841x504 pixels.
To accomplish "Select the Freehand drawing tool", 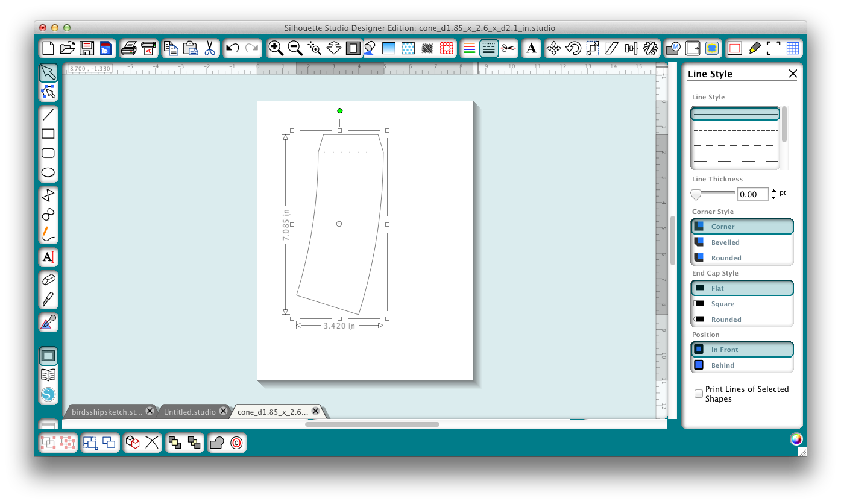I will click(x=48, y=235).
